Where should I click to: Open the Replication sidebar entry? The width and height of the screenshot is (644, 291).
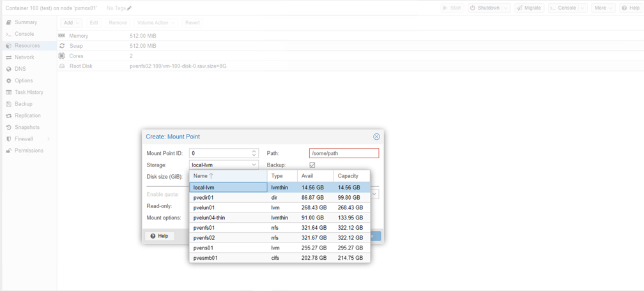coord(27,116)
